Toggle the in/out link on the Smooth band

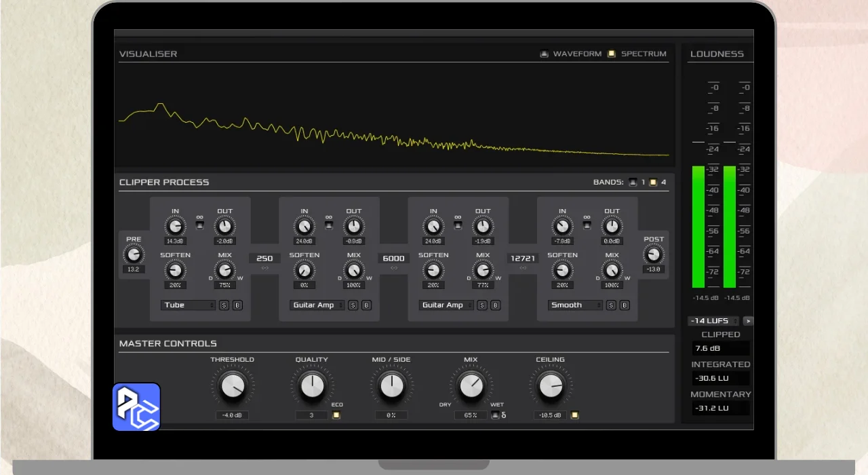click(x=587, y=225)
